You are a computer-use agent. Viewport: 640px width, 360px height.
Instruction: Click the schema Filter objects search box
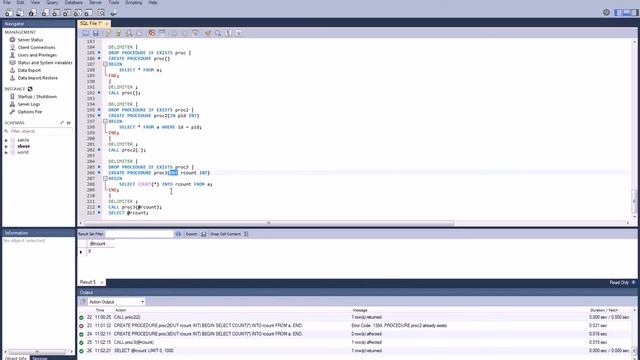coord(40,131)
